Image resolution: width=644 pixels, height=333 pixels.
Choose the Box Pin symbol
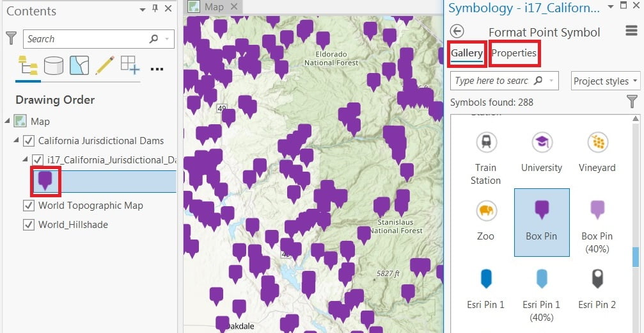542,222
